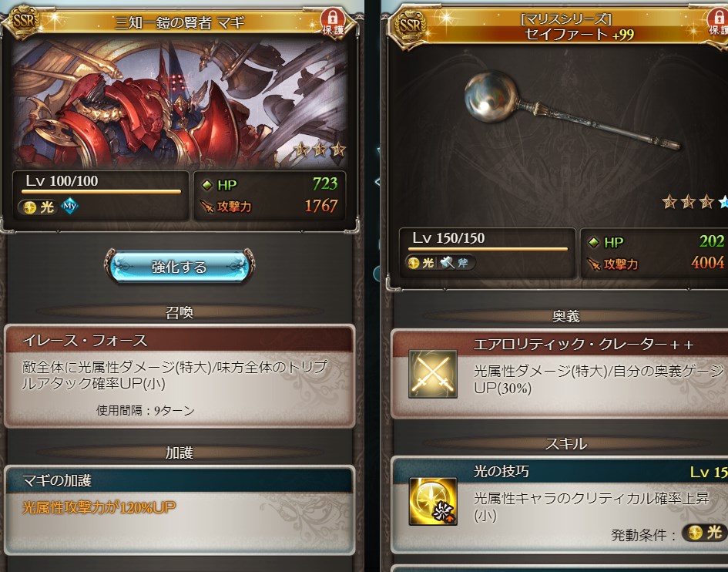
Task: Click the SSR rarity badge on Magi summon
Action: [22, 22]
